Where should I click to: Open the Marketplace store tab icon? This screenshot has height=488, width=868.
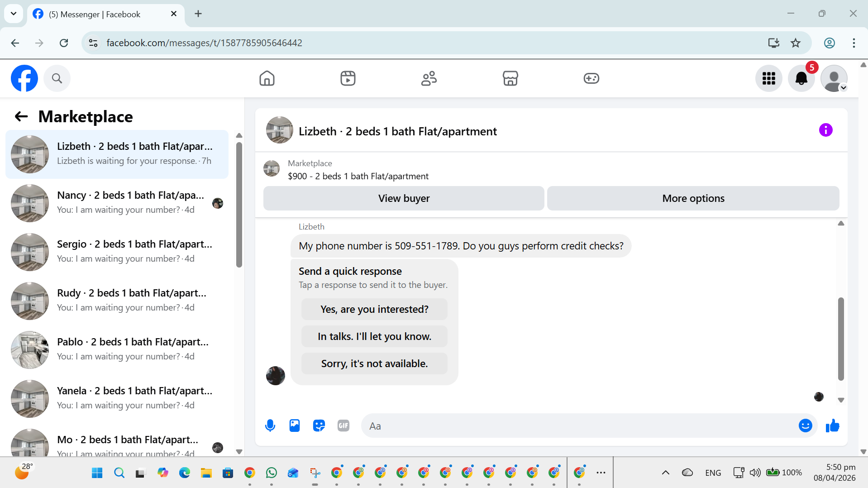(x=510, y=78)
